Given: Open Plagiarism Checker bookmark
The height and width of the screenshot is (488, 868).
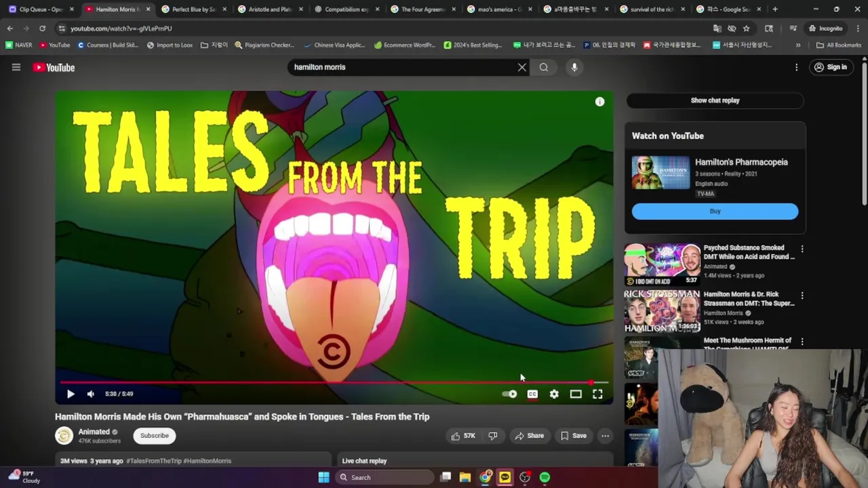Looking at the screenshot, I should tap(264, 45).
